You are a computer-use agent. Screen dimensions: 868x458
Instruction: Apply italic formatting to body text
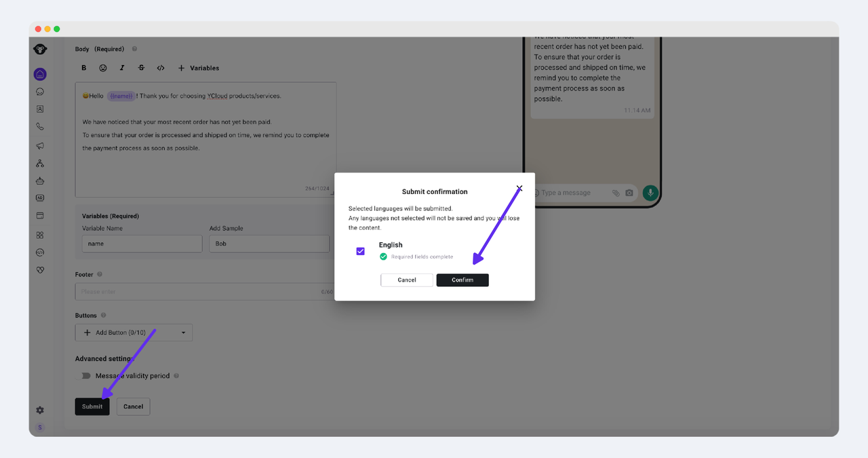[122, 68]
